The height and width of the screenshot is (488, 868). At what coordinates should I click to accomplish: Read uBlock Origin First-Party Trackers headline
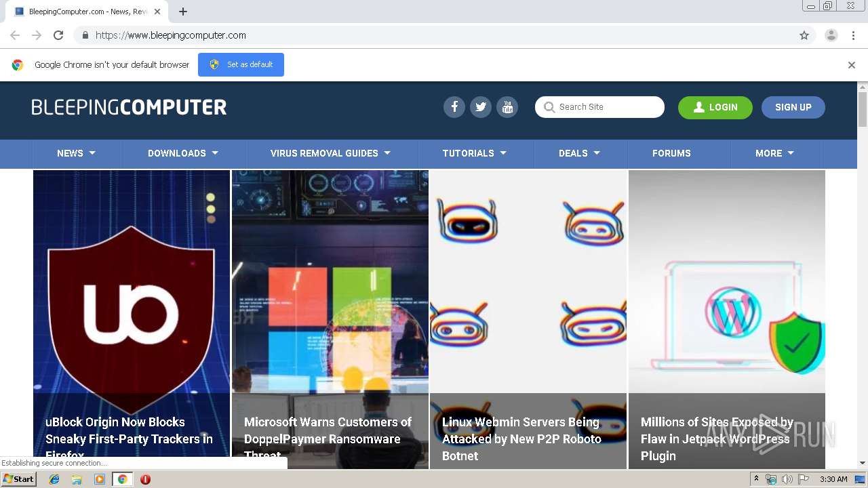(x=129, y=439)
